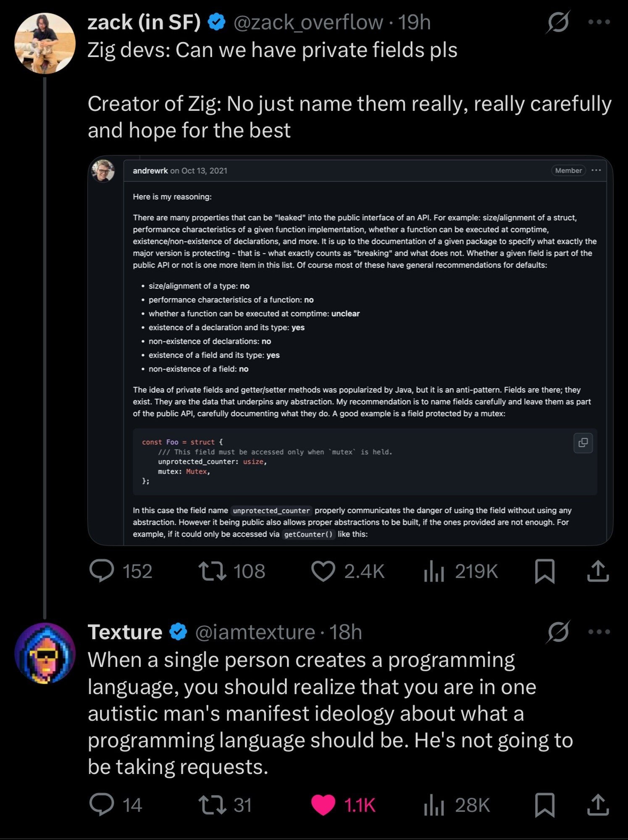Bookmark zack's Zig devs tweet

click(544, 571)
